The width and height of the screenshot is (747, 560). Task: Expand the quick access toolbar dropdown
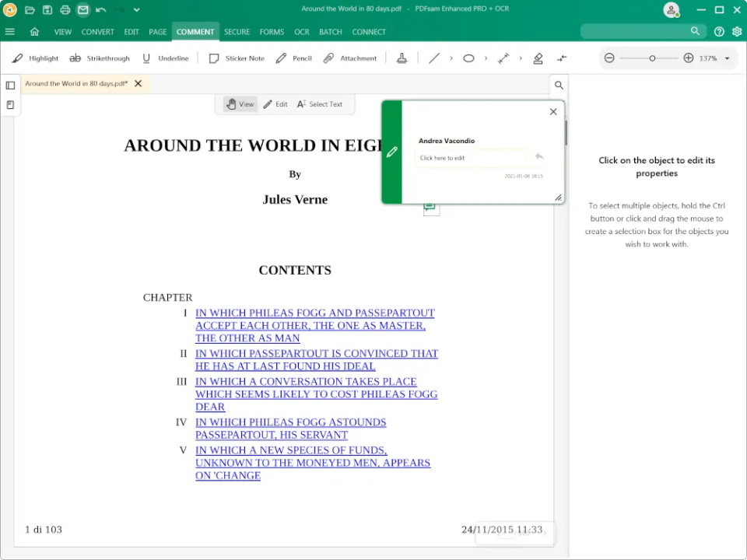(x=137, y=9)
